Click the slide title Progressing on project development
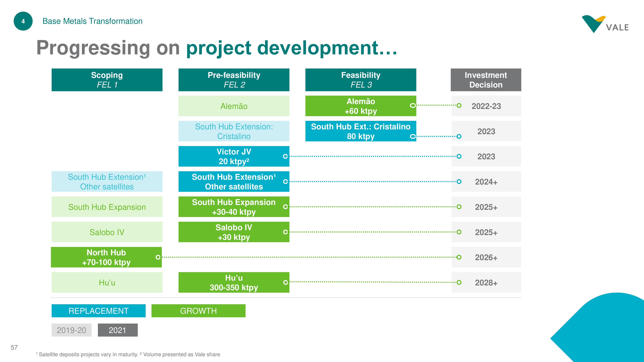 217,48
